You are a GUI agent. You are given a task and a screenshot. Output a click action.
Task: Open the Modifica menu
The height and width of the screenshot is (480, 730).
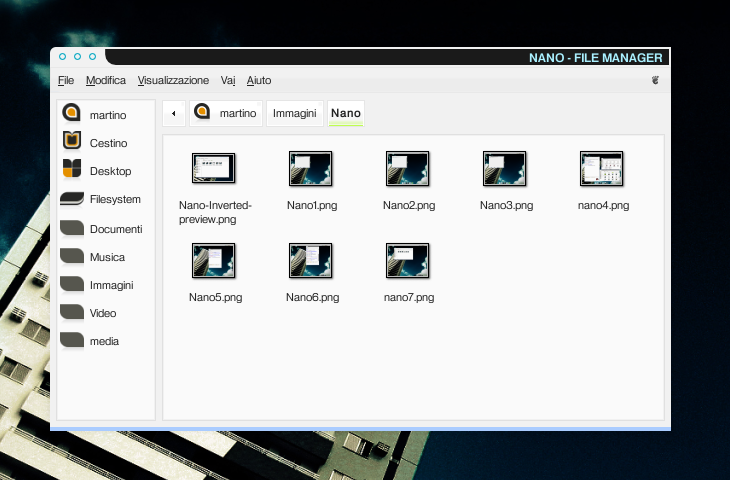tap(106, 81)
